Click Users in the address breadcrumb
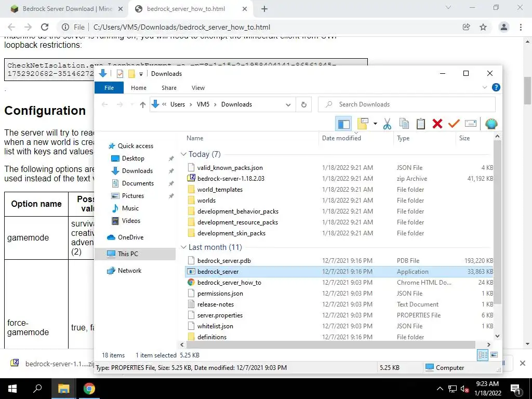This screenshot has height=399, width=532. (x=178, y=104)
